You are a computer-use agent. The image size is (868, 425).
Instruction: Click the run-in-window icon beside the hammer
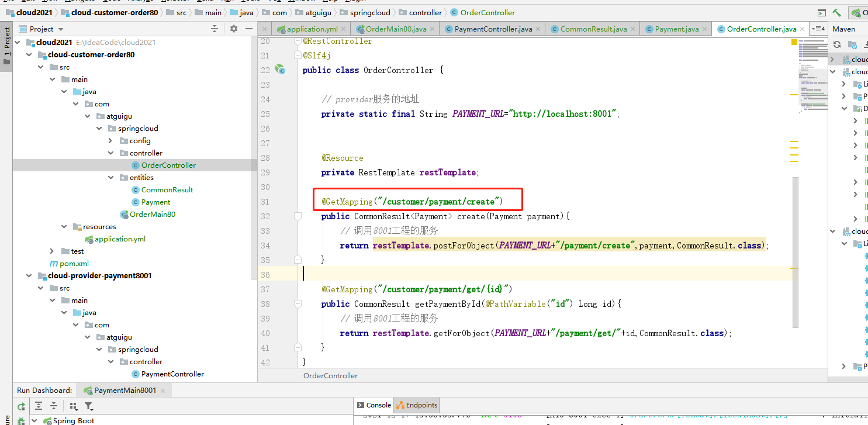[822, 12]
